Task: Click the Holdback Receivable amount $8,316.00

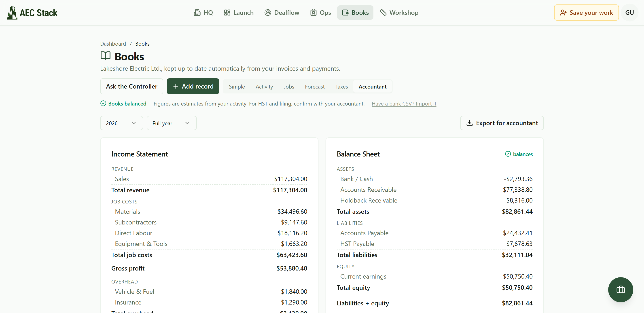Action: click(x=519, y=200)
